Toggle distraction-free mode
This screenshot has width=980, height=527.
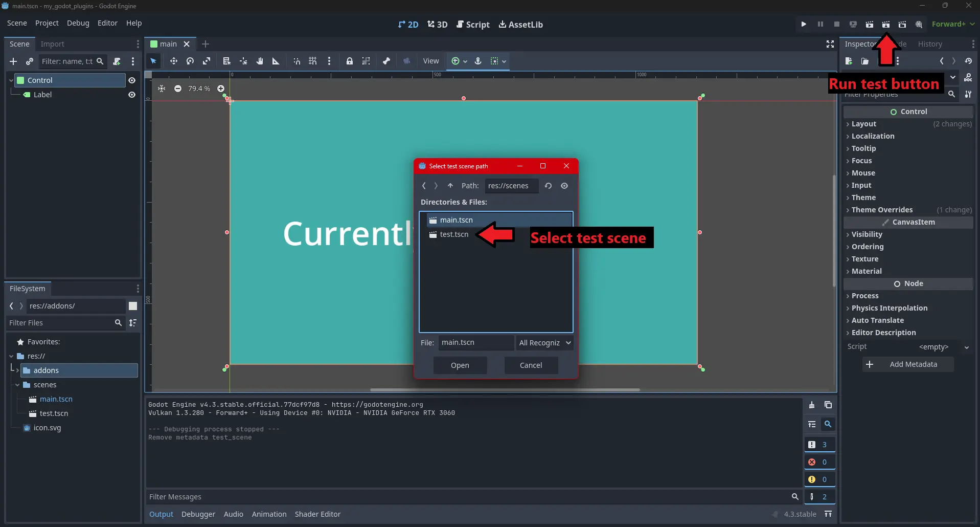830,44
